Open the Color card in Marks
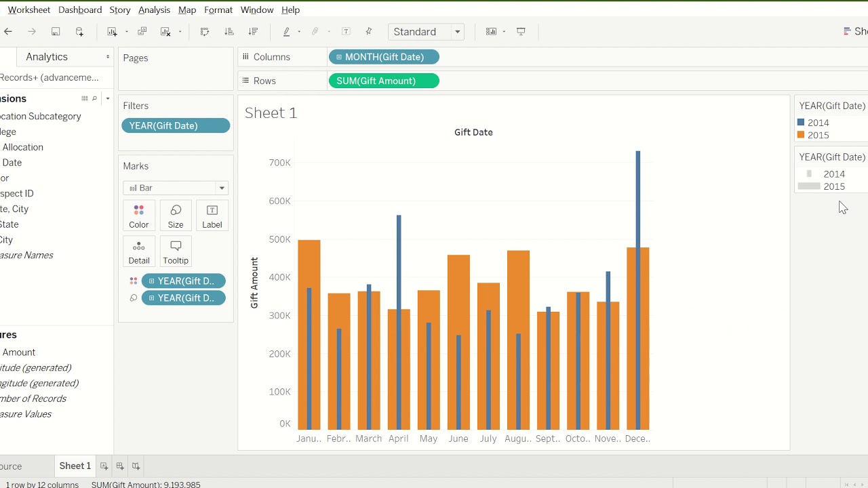The height and width of the screenshot is (488, 868). pos(139,216)
